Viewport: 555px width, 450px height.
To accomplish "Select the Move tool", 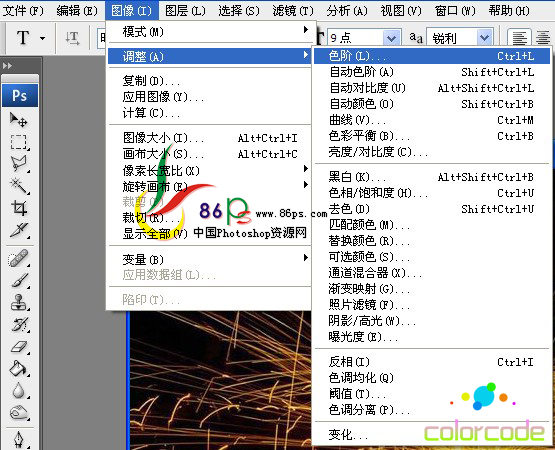I will 19,119.
